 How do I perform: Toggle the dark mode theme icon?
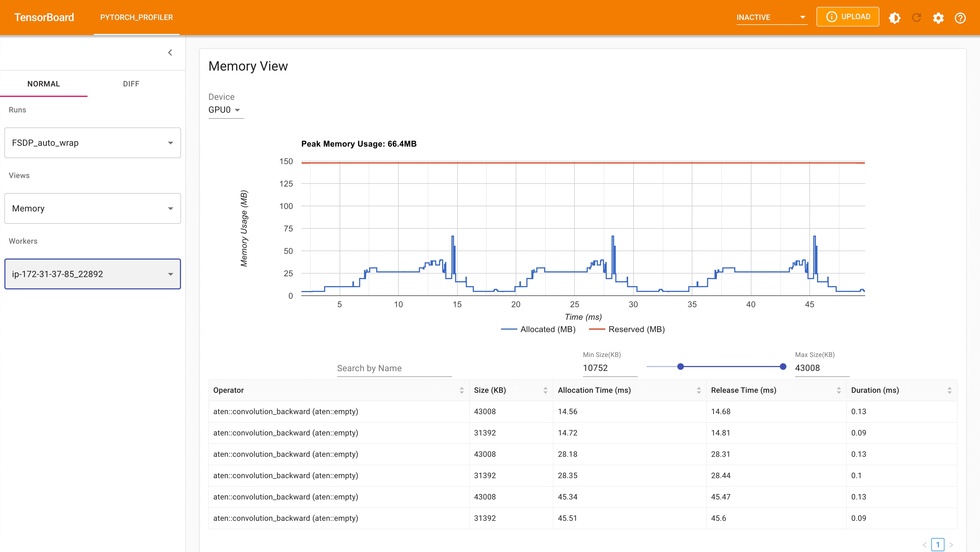click(894, 18)
